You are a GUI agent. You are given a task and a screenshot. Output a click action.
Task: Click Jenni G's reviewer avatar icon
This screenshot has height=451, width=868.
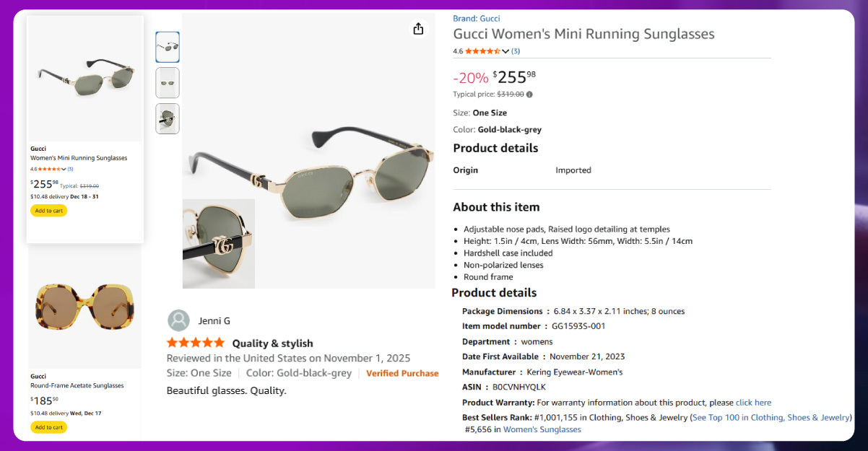(178, 320)
